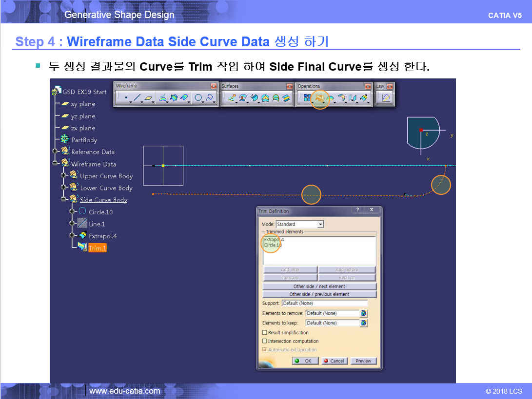The image size is (532, 399).
Task: Expand the Reference Data node
Action: coord(55,152)
